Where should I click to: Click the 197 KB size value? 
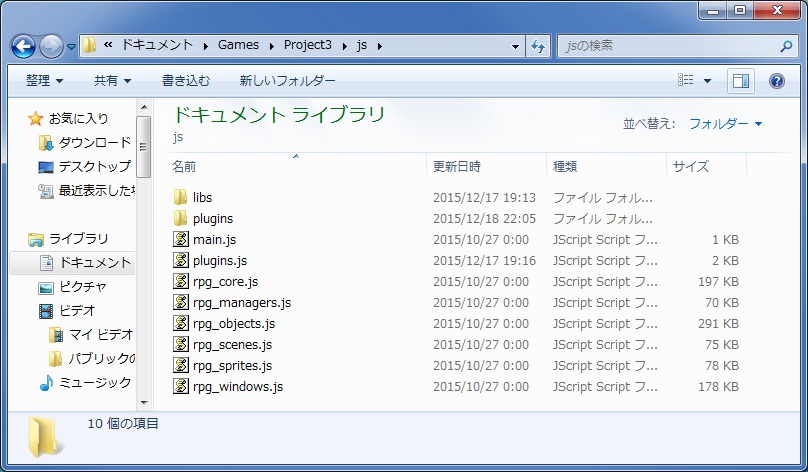pos(718,282)
